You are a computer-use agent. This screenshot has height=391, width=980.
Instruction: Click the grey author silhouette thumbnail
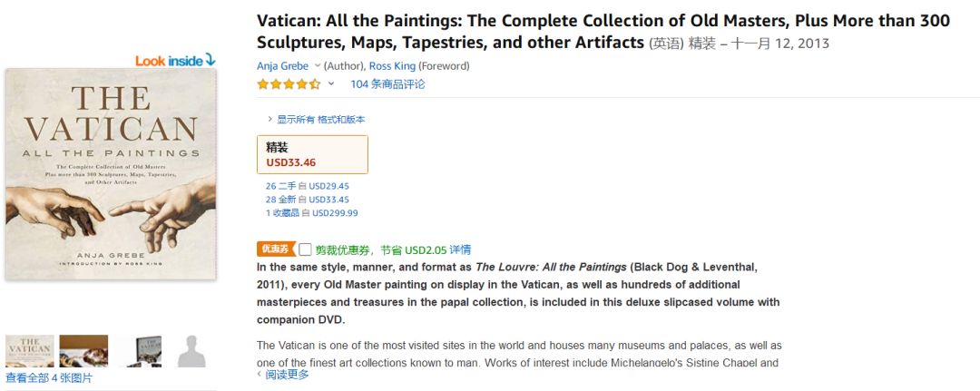coord(191,352)
